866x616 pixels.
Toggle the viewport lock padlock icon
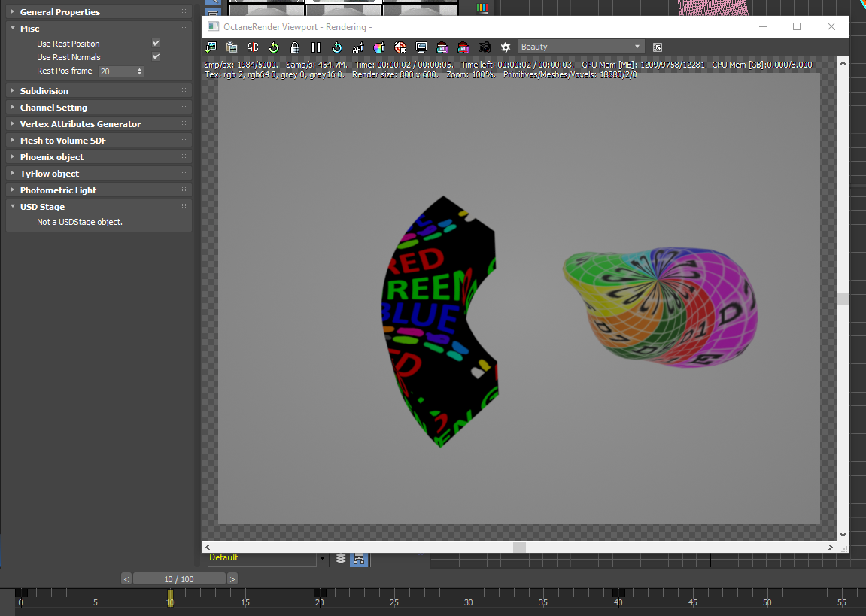(295, 47)
